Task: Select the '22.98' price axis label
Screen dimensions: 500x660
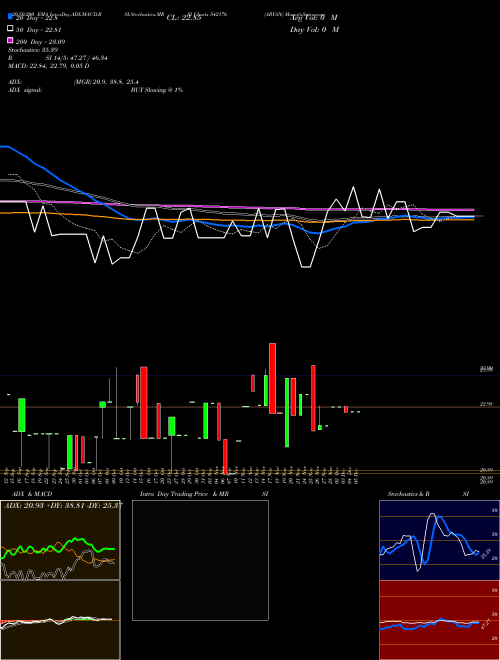Action: pyautogui.click(x=486, y=404)
